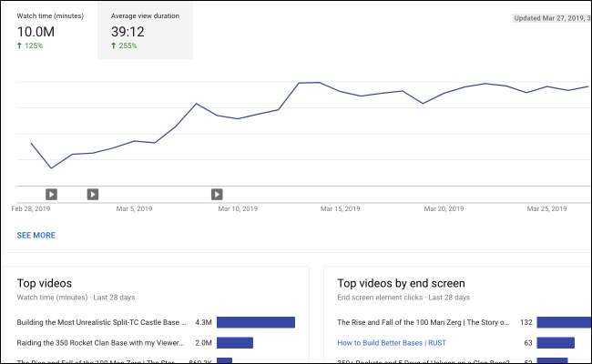Click the 63 end screen clicks bar

556,343
